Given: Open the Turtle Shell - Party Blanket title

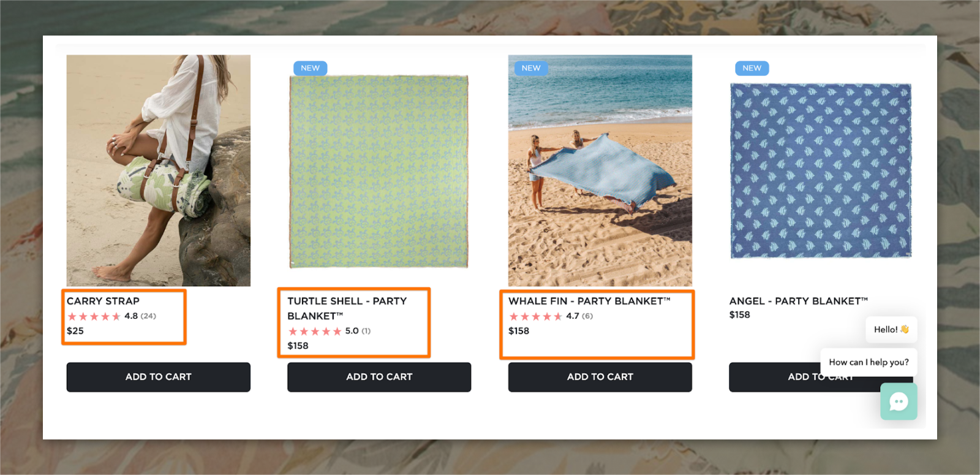Looking at the screenshot, I should 347,308.
